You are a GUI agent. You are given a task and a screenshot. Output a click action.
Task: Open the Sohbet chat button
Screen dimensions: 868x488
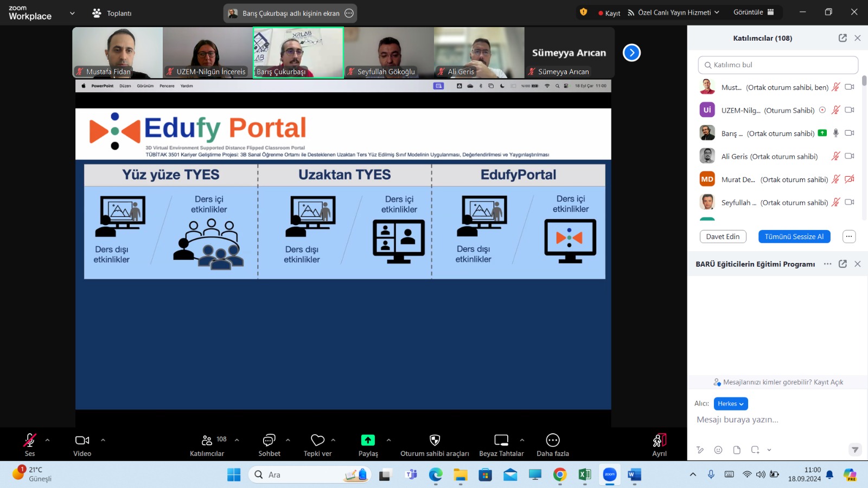point(269,445)
